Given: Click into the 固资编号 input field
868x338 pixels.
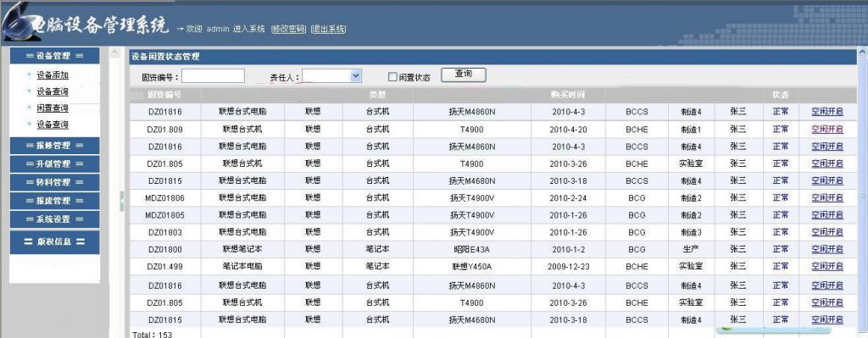Looking at the screenshot, I should 213,75.
